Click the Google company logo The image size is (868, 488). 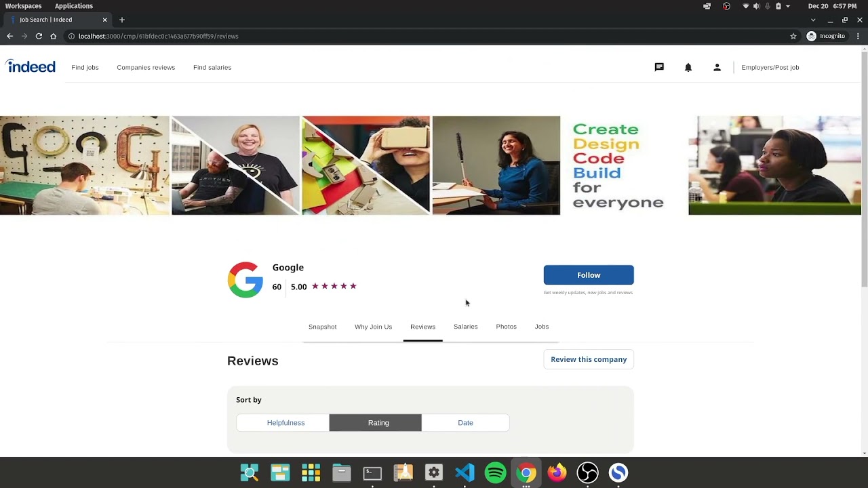pos(245,280)
